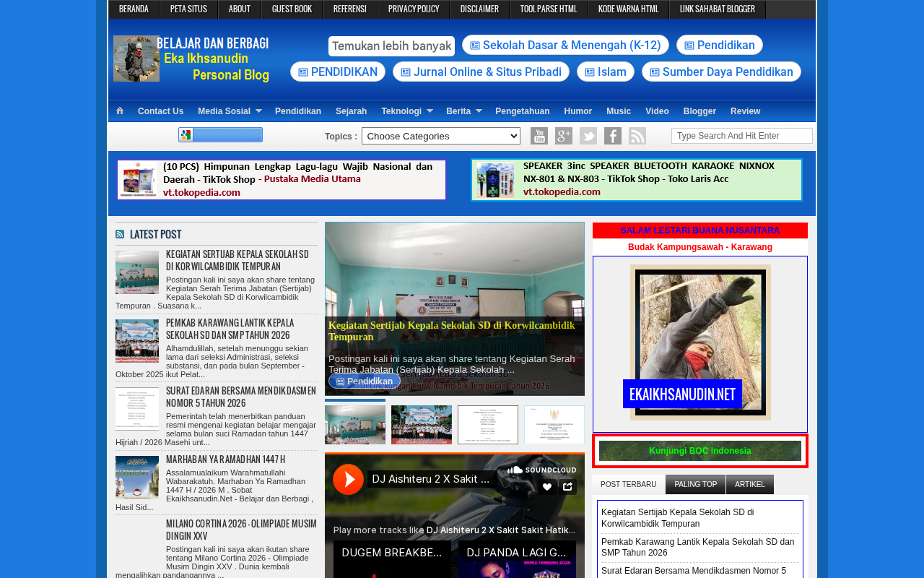
Task: Open the Google Plus social icon
Action: pyautogui.click(x=564, y=136)
